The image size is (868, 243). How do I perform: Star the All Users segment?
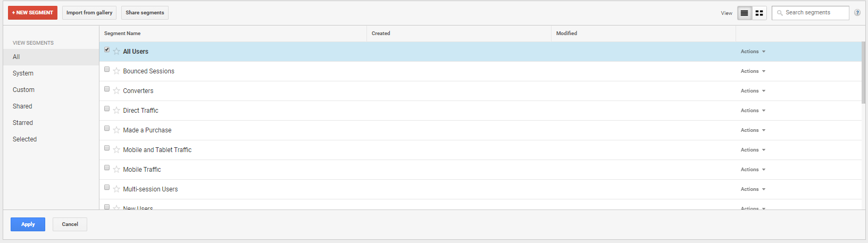pos(116,52)
